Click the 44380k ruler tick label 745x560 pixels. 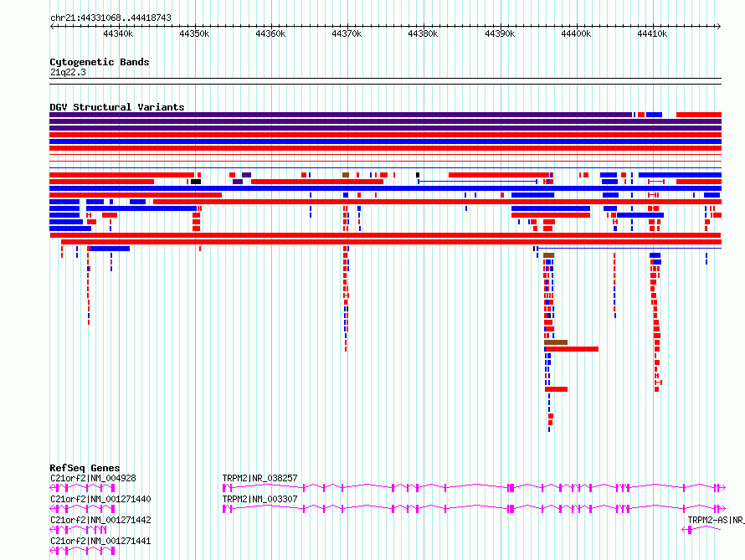tap(423, 33)
